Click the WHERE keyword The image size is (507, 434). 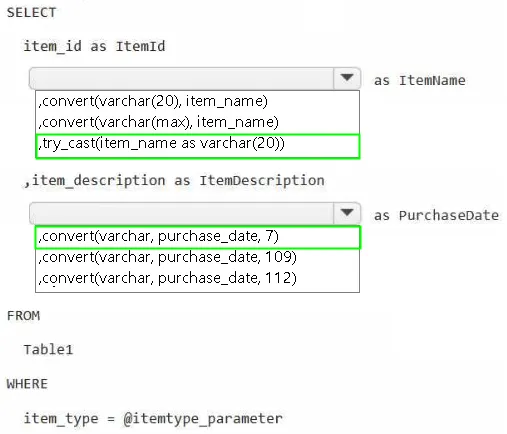tap(27, 384)
